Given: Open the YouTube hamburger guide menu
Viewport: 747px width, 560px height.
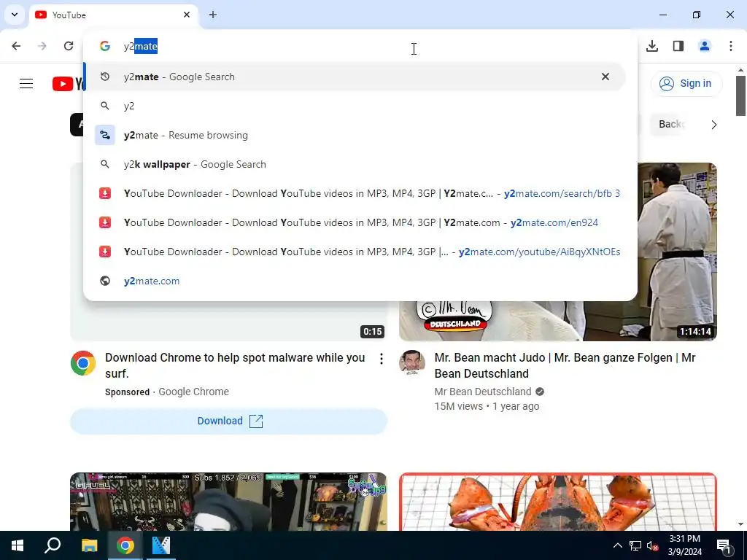Looking at the screenshot, I should 26,84.
